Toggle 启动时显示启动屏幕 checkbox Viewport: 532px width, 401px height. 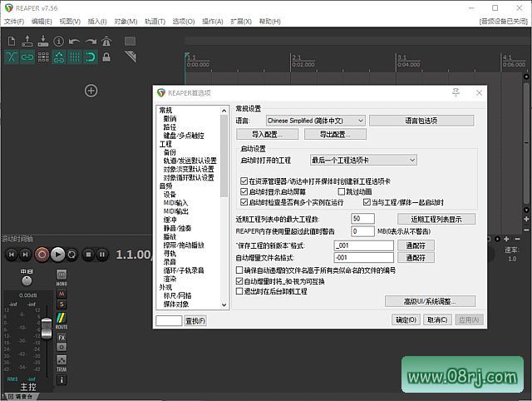click(244, 192)
